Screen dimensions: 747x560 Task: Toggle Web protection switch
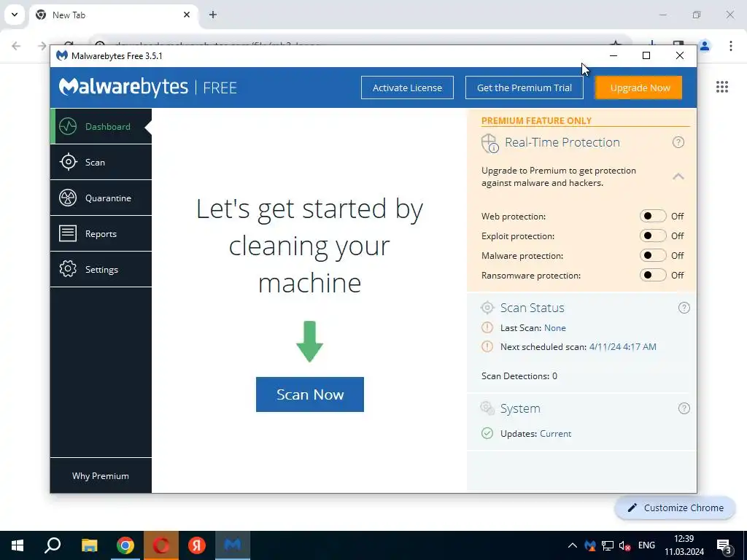tap(653, 216)
